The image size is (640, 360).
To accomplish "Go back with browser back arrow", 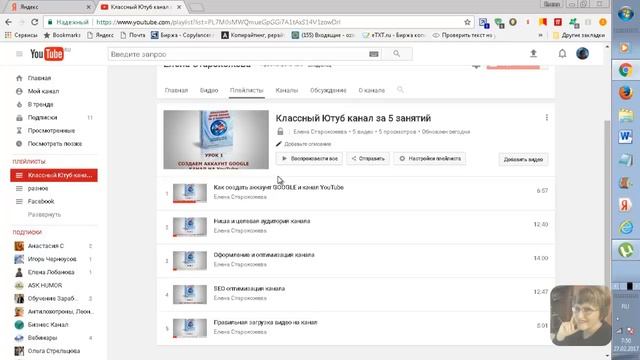I will 9,22.
